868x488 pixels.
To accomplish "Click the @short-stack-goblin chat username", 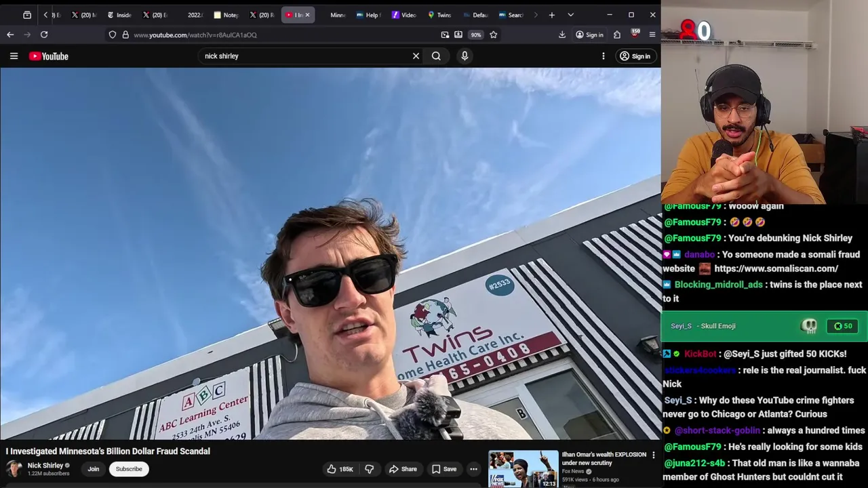I will pos(719,430).
